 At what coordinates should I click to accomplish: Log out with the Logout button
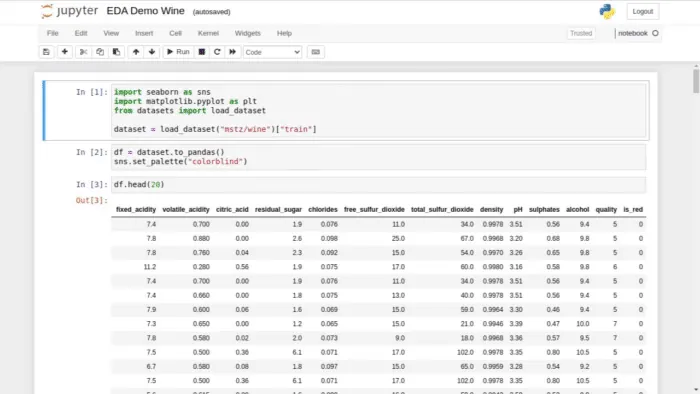(642, 12)
